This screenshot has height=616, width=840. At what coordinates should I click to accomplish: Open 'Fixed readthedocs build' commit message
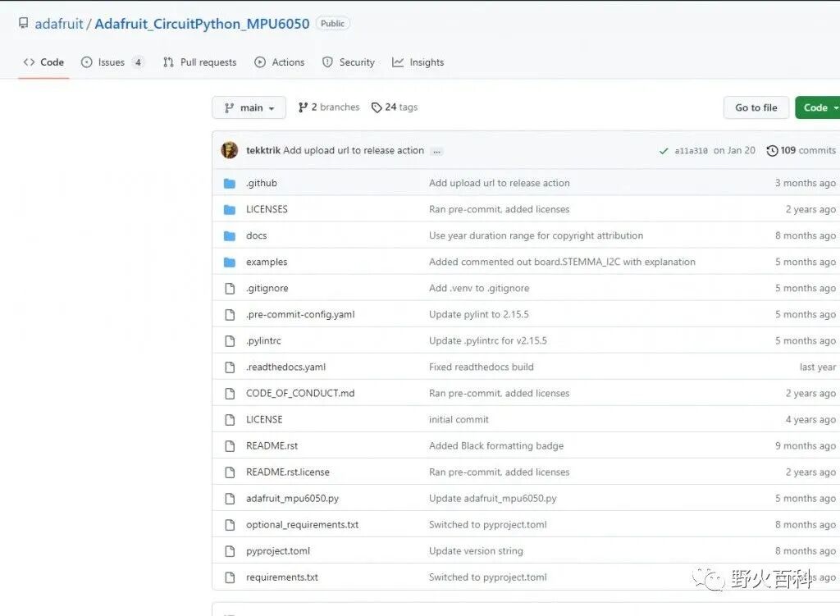pos(481,367)
